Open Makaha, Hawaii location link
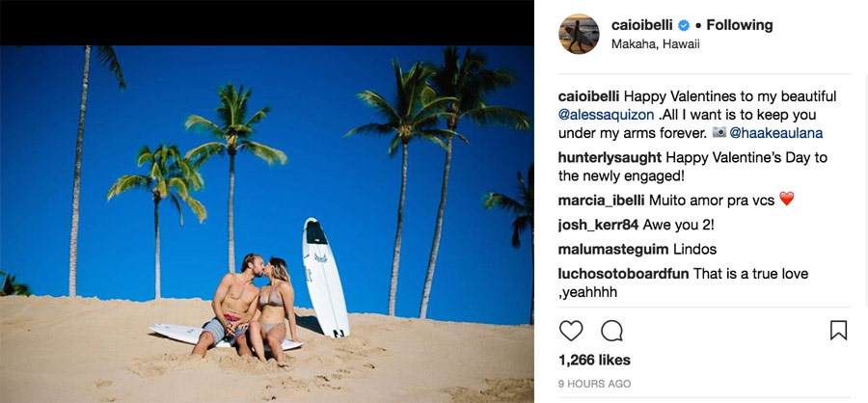The width and height of the screenshot is (868, 403). click(656, 44)
